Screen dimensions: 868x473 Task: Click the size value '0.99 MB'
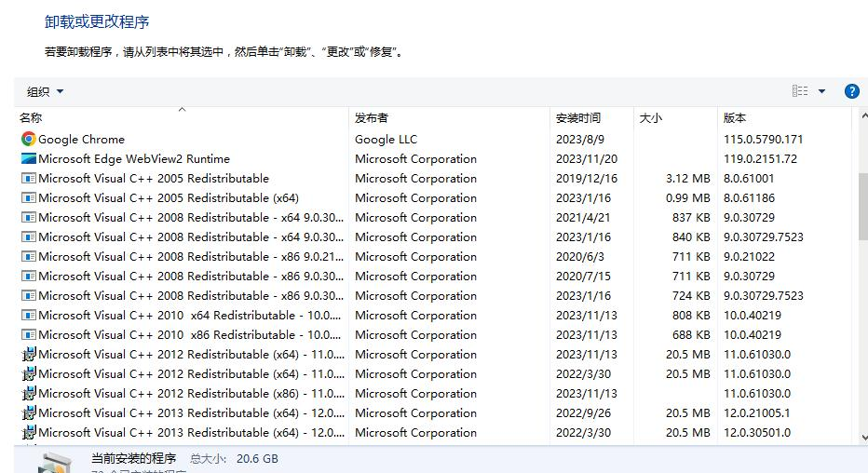688,198
